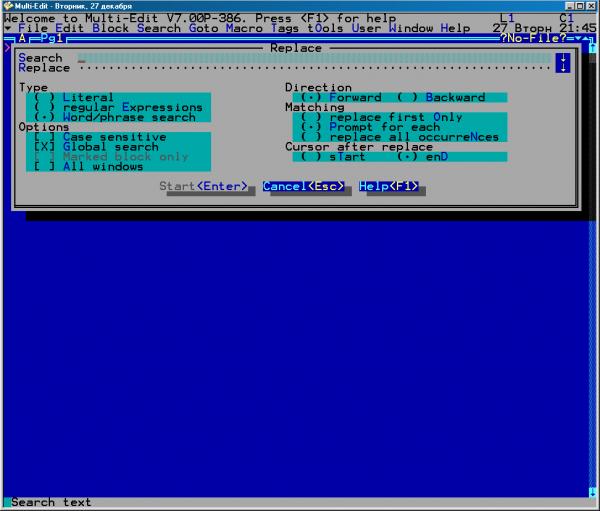
Task: Click the 21:45 clock display
Action: [x=577, y=28]
